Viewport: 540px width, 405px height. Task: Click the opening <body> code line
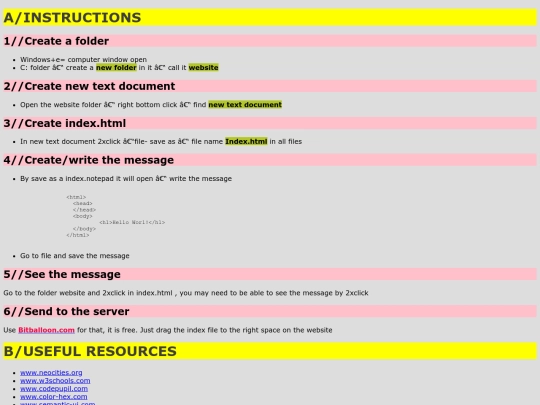(83, 216)
